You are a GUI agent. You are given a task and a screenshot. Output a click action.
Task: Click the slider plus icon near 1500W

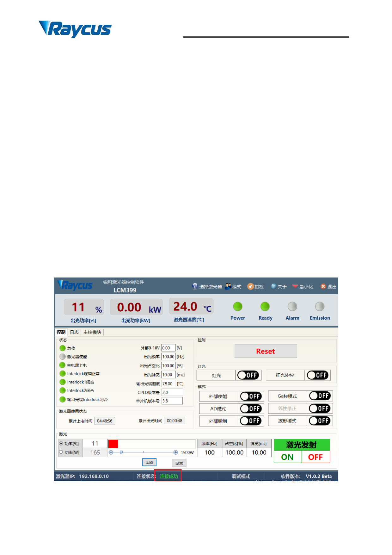coord(176,452)
